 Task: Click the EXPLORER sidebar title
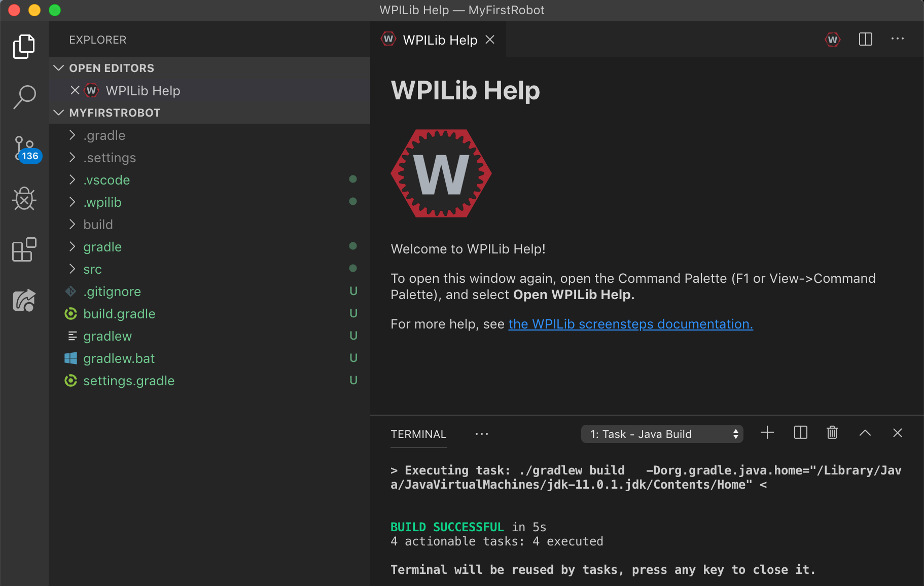[98, 40]
